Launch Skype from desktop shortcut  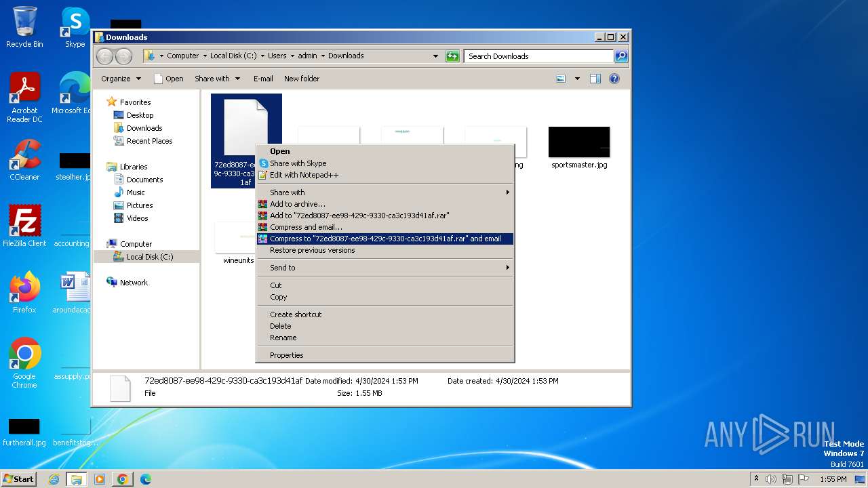tap(75, 27)
